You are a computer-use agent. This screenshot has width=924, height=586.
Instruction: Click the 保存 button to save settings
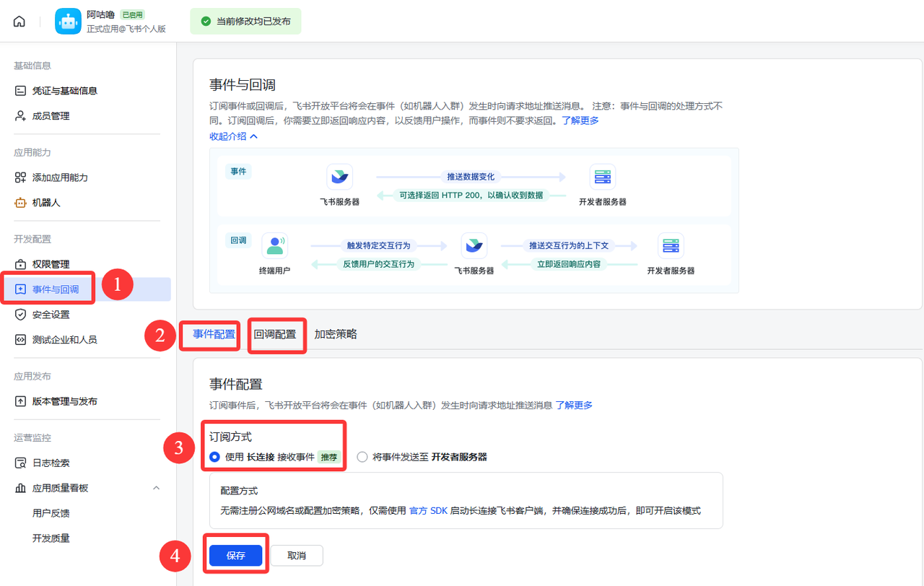point(235,555)
